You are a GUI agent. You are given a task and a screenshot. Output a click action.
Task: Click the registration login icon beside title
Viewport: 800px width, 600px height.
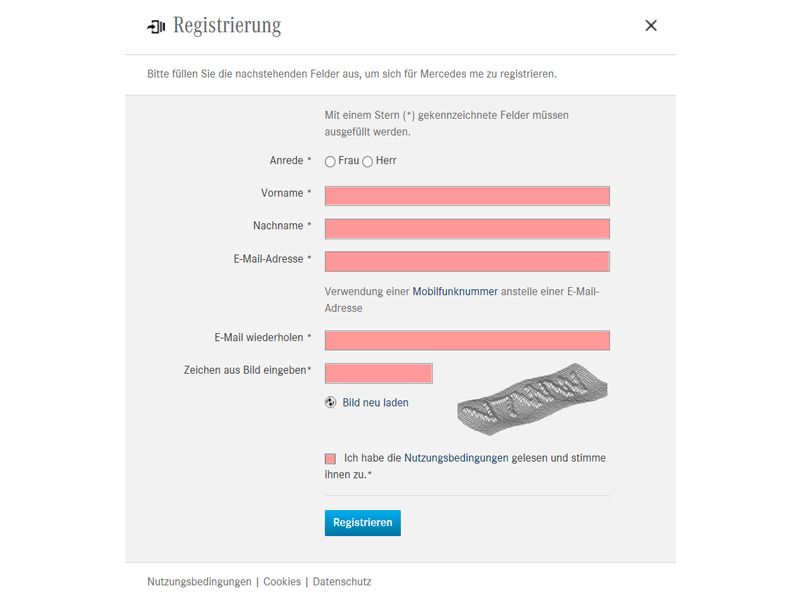coord(156,26)
